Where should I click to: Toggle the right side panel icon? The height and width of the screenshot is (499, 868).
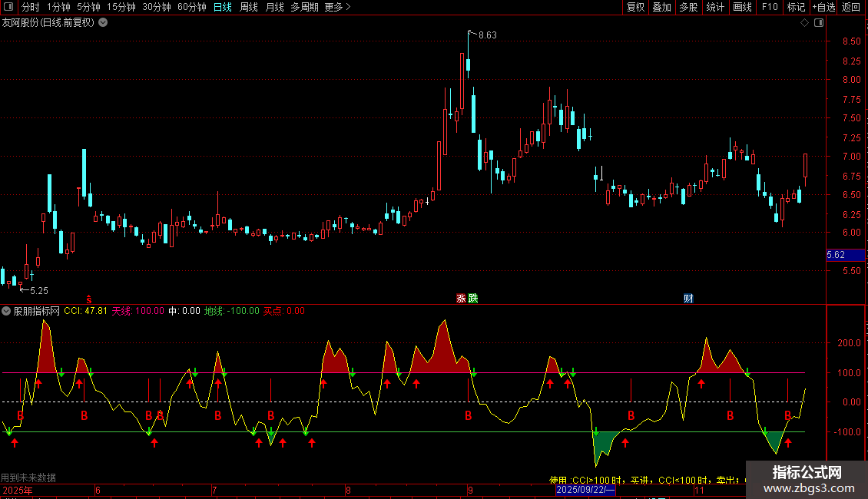pyautogui.click(x=819, y=23)
